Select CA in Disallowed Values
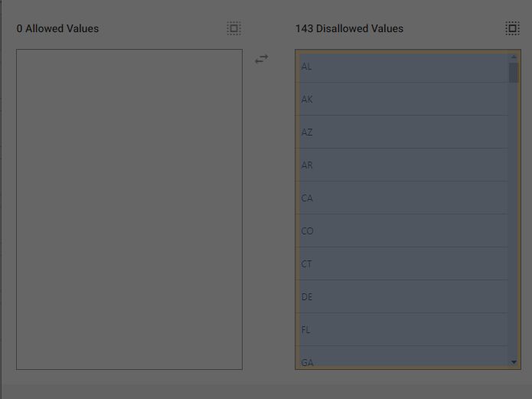 coord(402,198)
